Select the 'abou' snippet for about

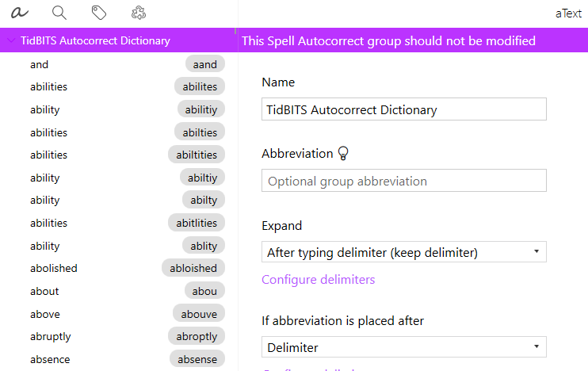point(204,291)
